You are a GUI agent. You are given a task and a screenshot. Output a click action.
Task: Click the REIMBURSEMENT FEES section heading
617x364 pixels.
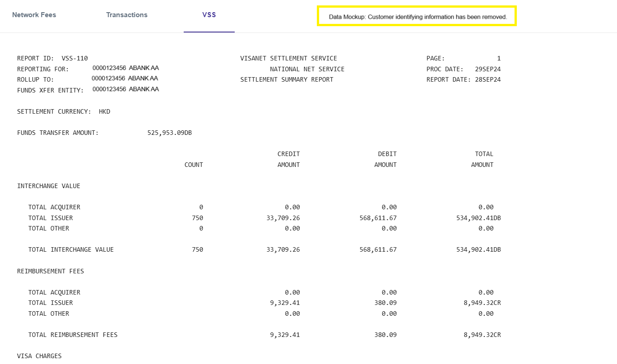[51, 271]
